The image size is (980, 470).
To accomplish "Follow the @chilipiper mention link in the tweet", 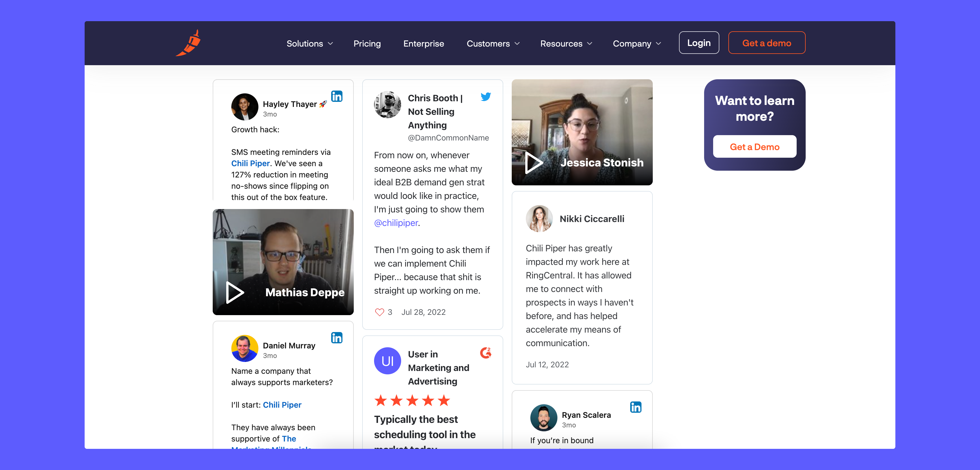I will 396,223.
